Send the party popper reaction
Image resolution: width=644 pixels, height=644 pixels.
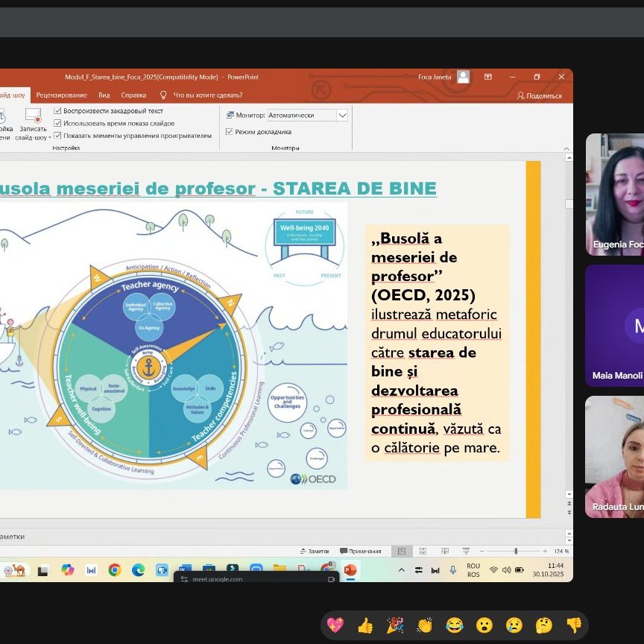[x=395, y=625]
